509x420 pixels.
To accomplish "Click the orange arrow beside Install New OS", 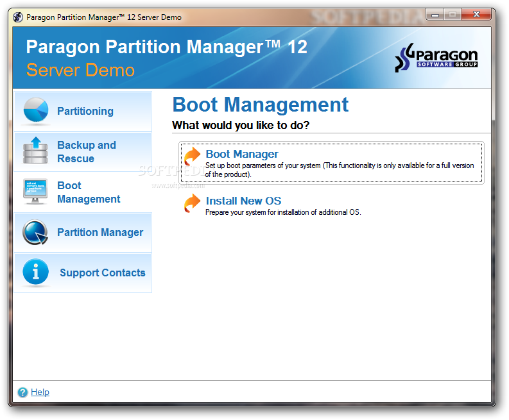I will pos(192,203).
